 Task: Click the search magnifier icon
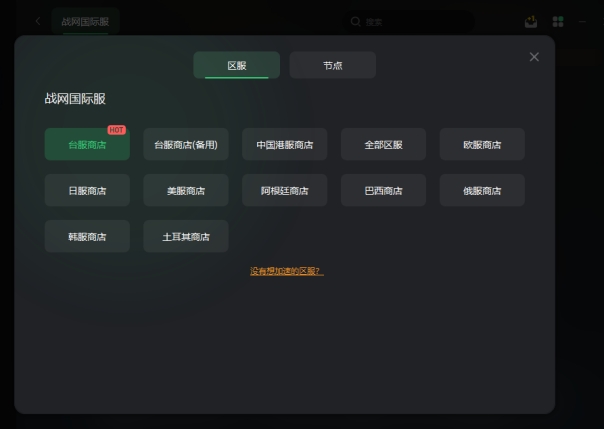356,22
